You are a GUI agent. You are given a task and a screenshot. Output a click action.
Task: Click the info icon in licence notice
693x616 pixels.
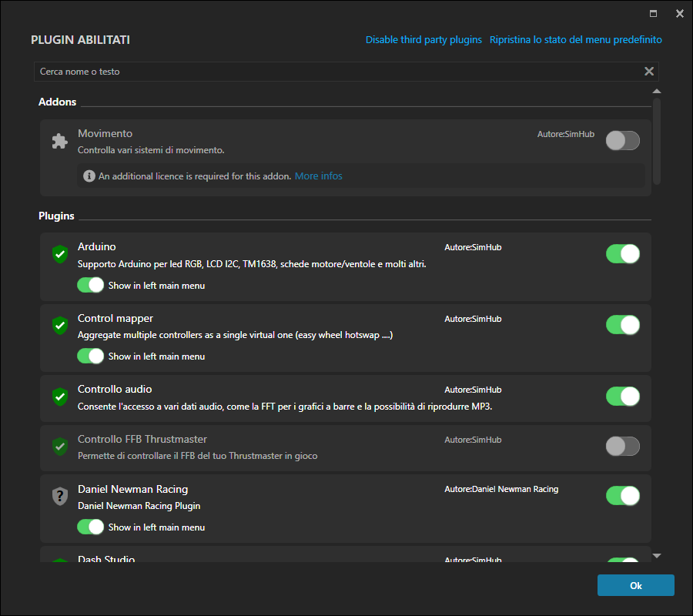coord(89,176)
